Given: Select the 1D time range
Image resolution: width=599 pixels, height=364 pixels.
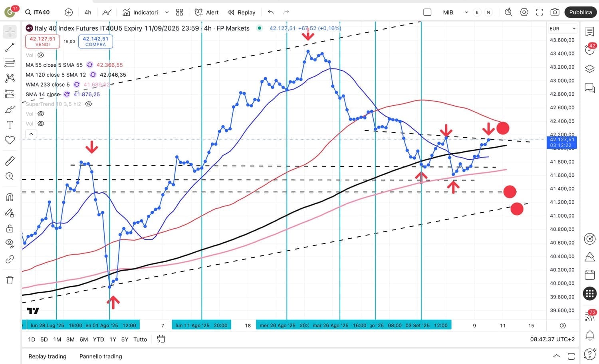Looking at the screenshot, I should click(x=32, y=339).
